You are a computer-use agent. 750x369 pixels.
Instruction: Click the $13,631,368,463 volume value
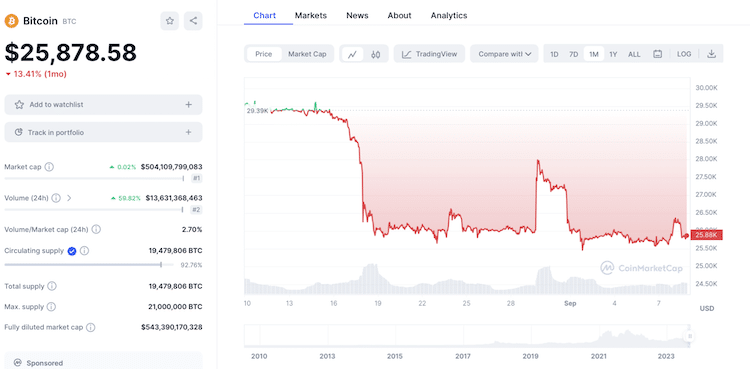tap(174, 198)
